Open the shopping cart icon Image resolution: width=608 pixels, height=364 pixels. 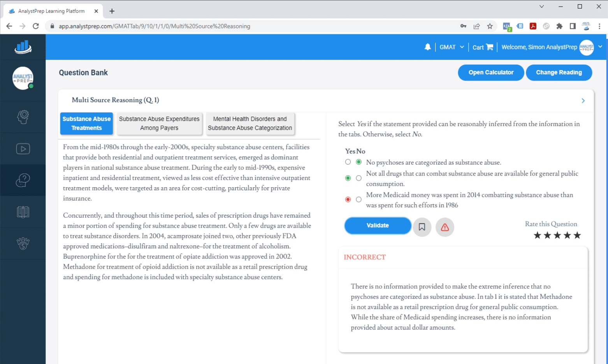(490, 47)
